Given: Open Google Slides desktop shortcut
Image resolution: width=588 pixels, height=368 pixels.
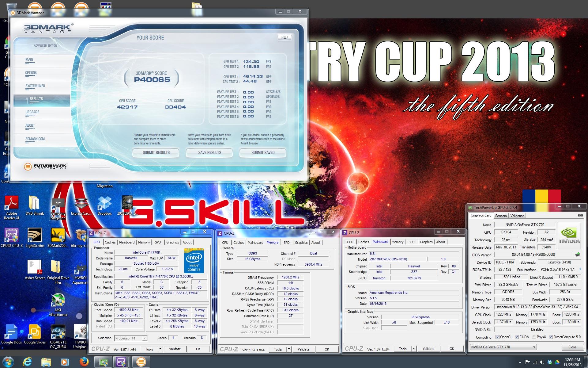Looking at the screenshot, I should (35, 334).
